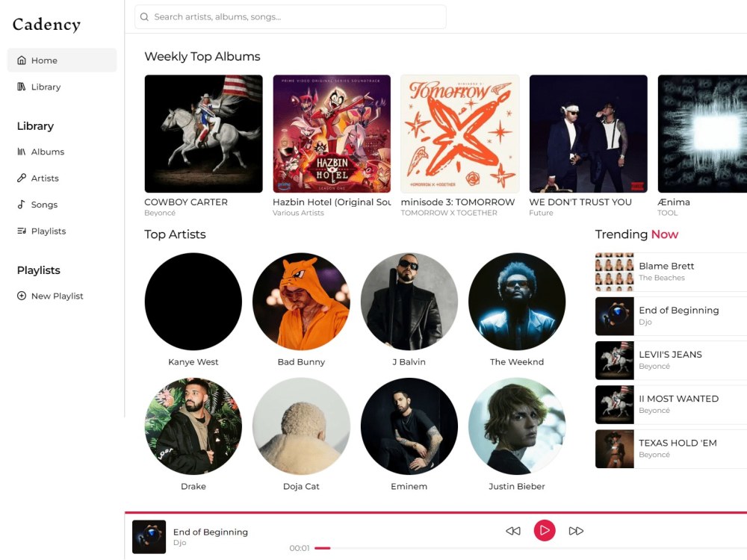Click the play button in player bar
This screenshot has width=747, height=560.
[x=545, y=530]
